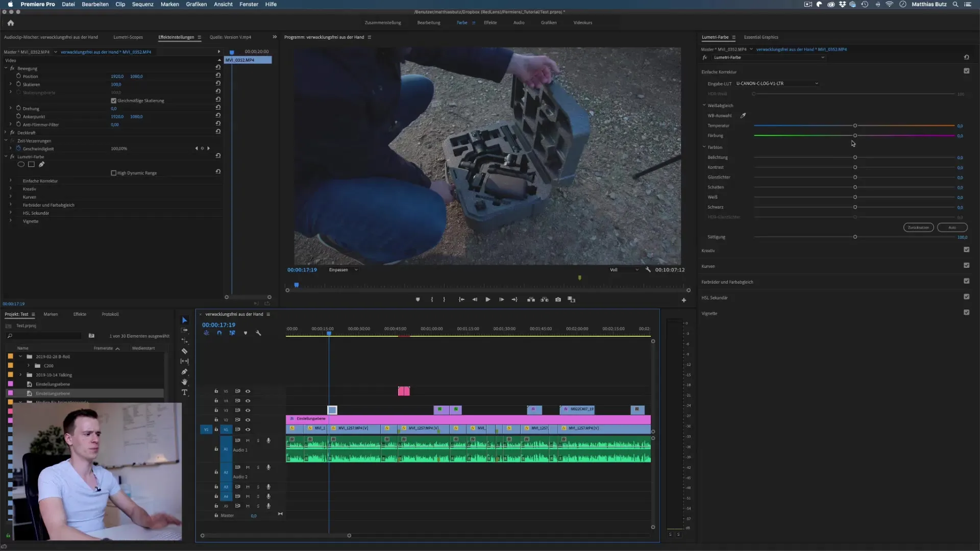Click the Auto tone button
The height and width of the screenshot is (551, 980).
[952, 228]
